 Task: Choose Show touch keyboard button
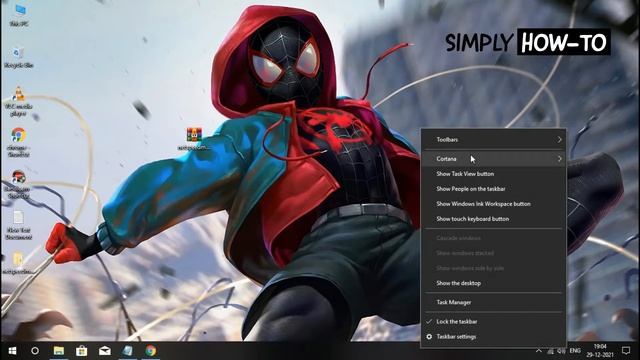pyautogui.click(x=493, y=219)
